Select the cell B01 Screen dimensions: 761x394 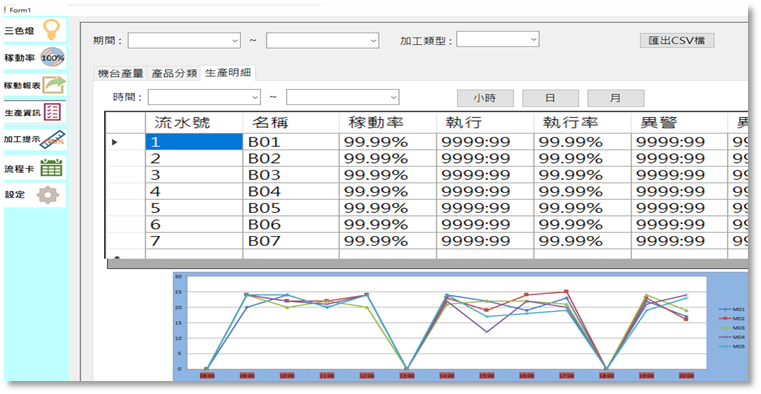tap(291, 142)
